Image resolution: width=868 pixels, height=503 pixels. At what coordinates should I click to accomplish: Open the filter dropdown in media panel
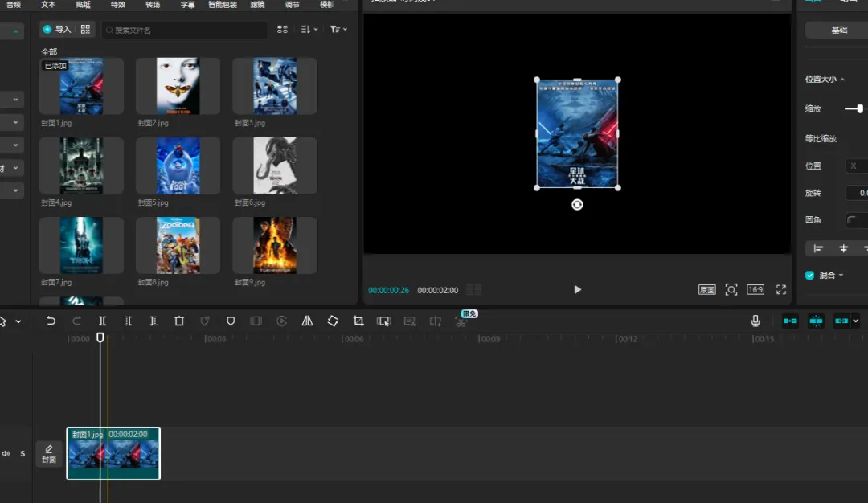pyautogui.click(x=339, y=29)
